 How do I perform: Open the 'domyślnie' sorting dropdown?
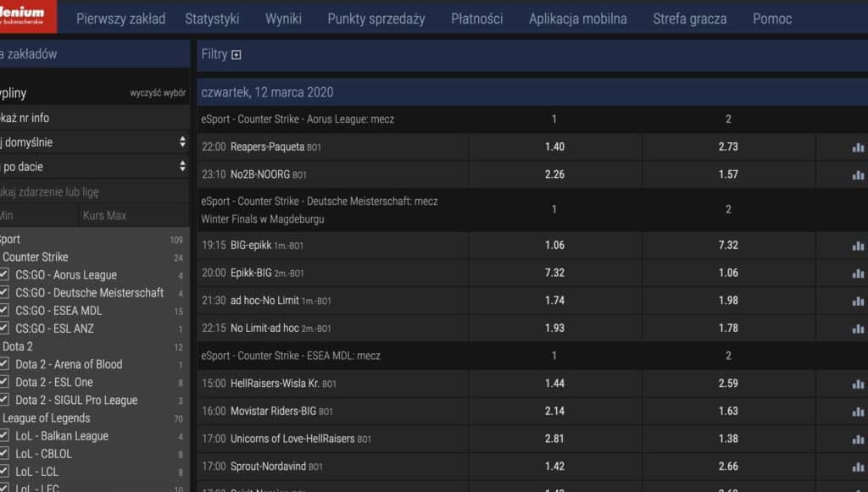pos(94,142)
